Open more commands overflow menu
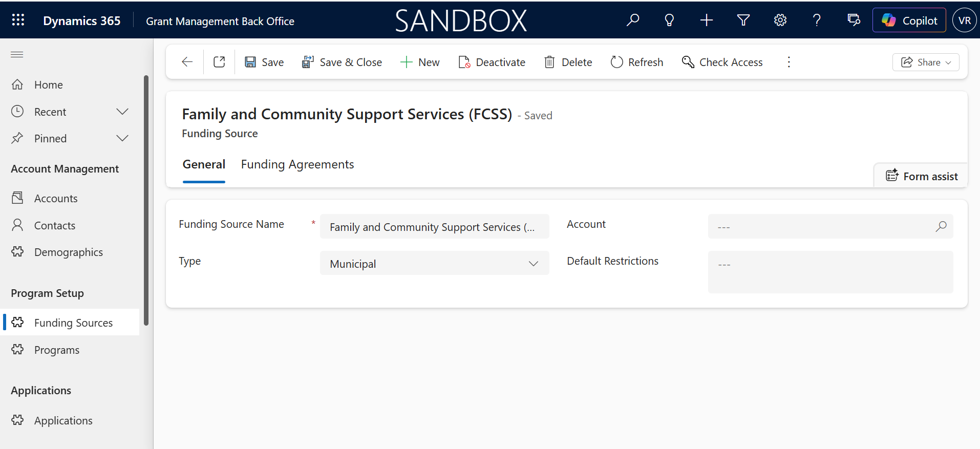This screenshot has height=449, width=980. pos(789,62)
